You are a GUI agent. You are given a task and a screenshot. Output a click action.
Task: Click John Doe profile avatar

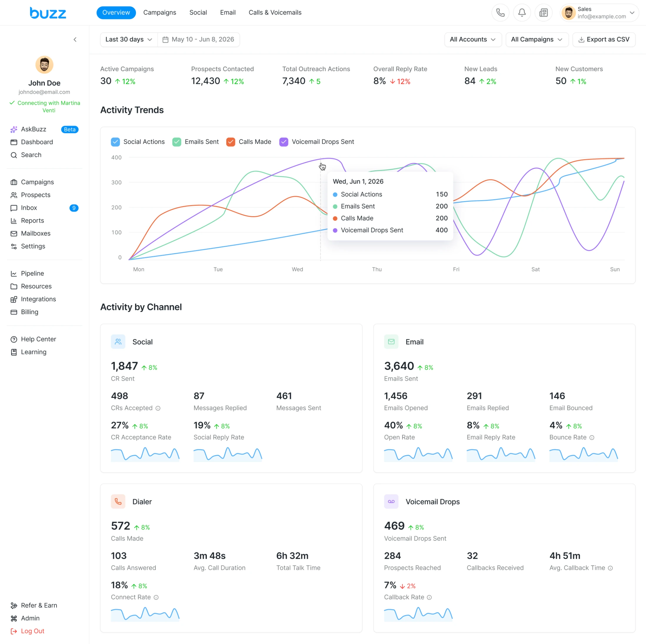[44, 64]
